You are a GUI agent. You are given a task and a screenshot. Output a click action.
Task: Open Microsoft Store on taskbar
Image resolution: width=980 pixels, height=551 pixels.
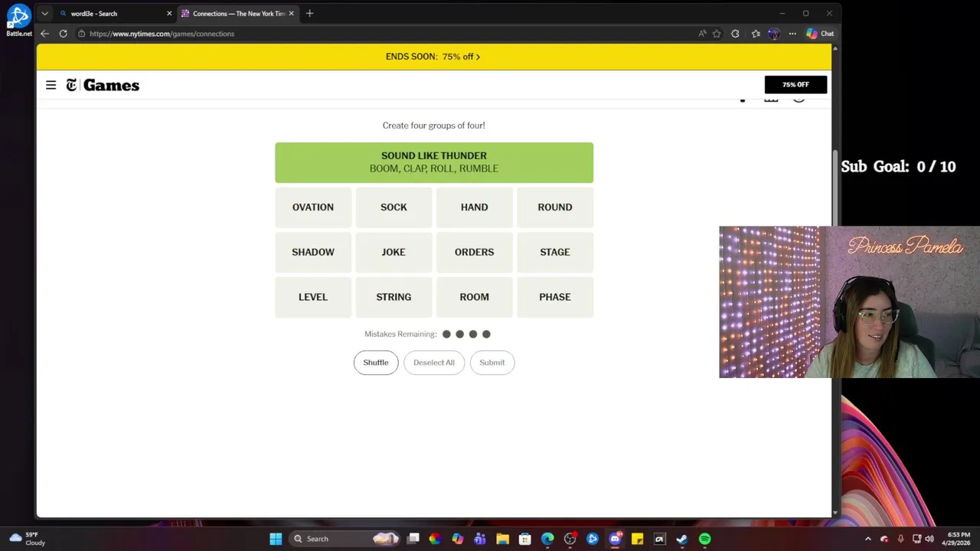coord(525,539)
